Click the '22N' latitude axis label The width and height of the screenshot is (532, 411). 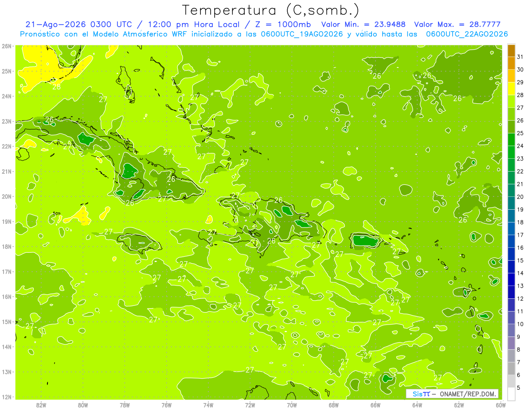(x=7, y=146)
